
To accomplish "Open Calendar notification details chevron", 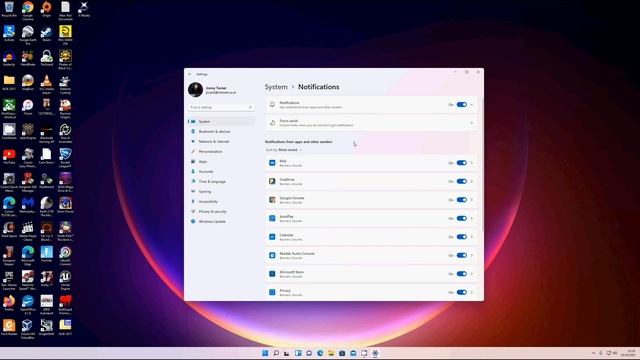I will [x=472, y=237].
